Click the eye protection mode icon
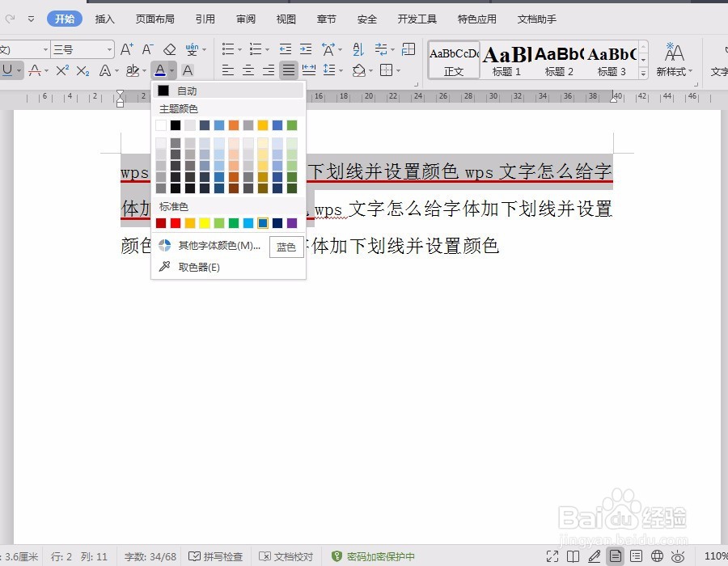728x566 pixels. coord(678,555)
